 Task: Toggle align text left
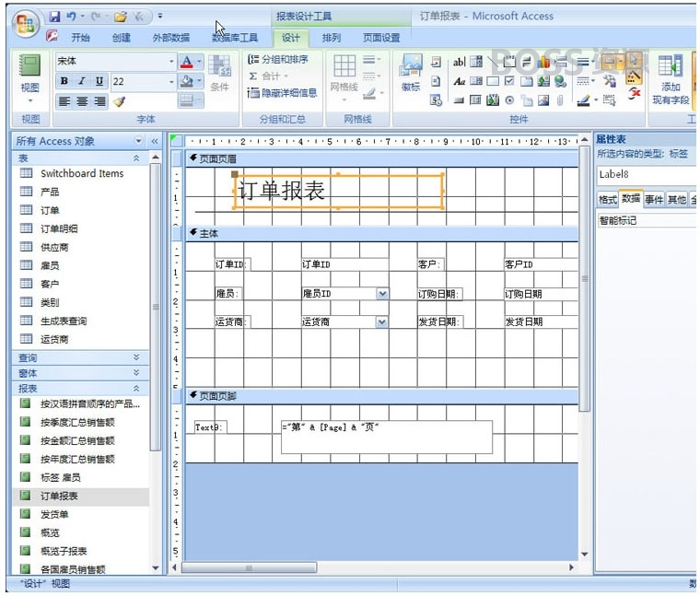click(x=64, y=101)
